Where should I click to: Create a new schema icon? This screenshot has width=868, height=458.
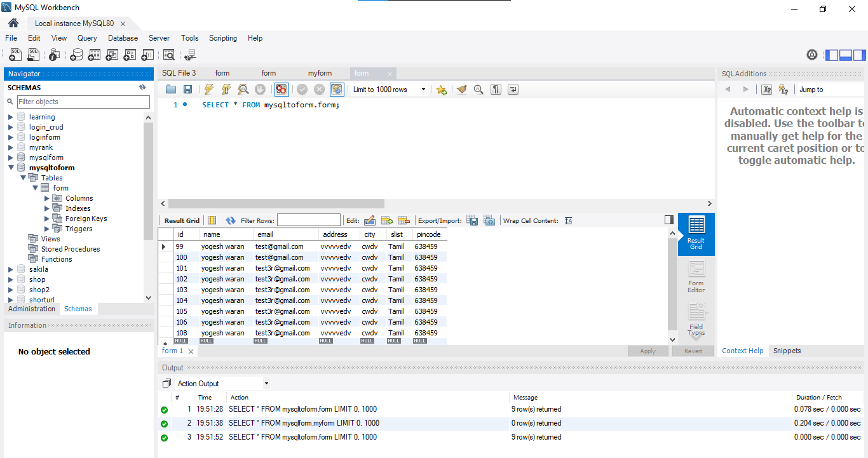click(76, 55)
